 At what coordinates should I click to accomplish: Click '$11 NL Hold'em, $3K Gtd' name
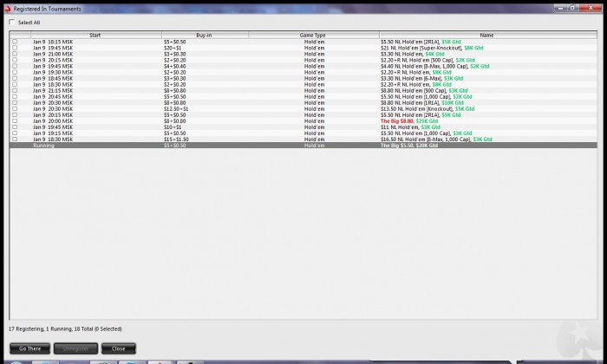(410, 127)
